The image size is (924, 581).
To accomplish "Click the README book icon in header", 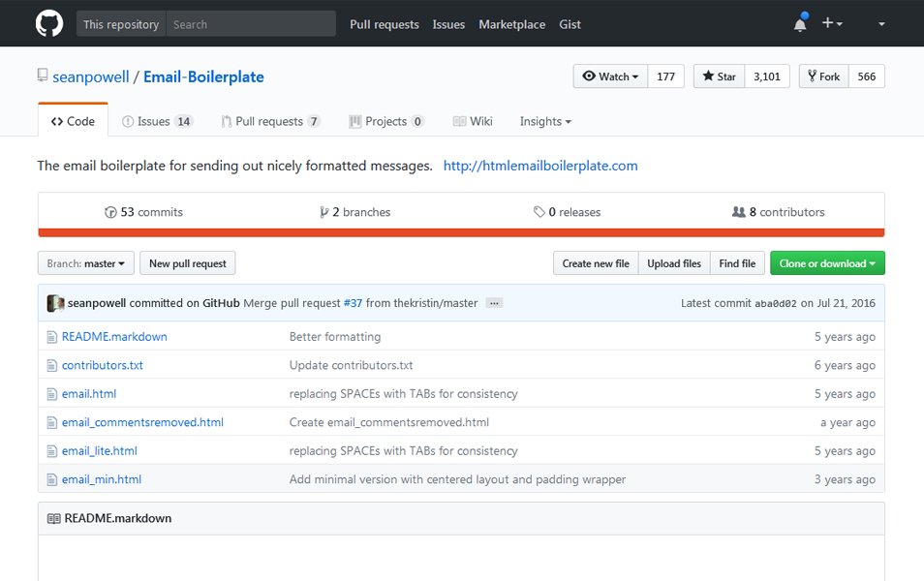I will [x=53, y=518].
